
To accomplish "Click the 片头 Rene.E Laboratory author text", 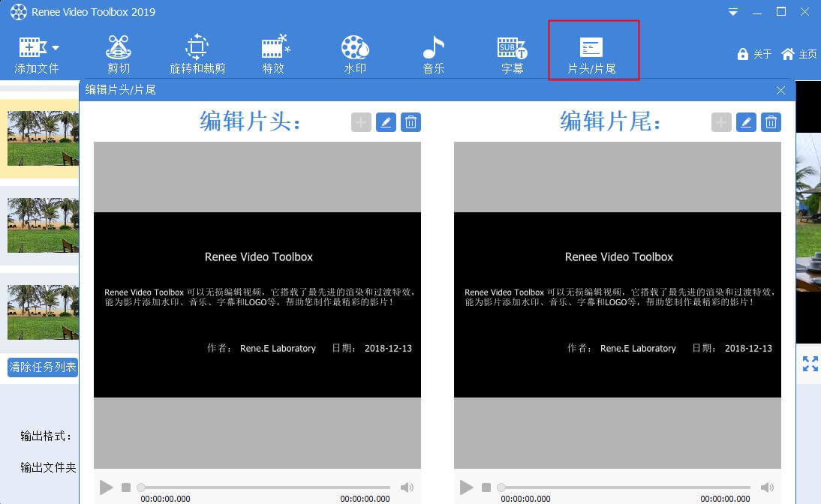I will [278, 349].
